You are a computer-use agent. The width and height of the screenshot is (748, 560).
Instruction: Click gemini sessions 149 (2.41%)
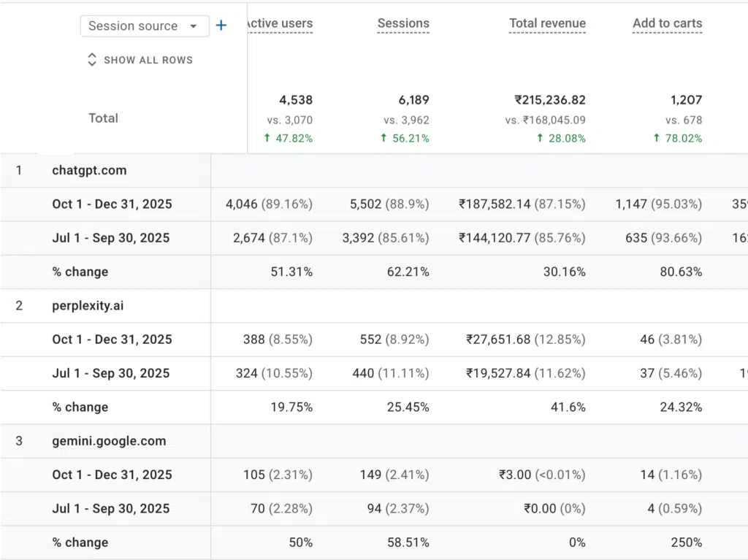[x=394, y=475]
